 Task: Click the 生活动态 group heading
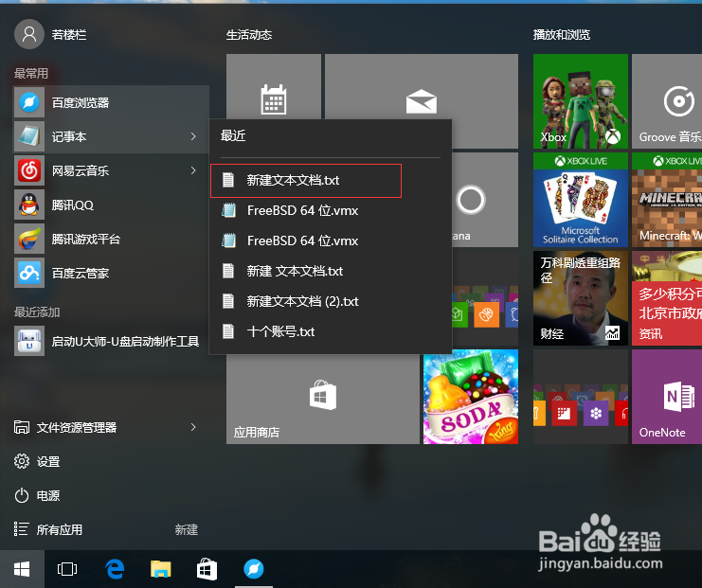pyautogui.click(x=249, y=35)
